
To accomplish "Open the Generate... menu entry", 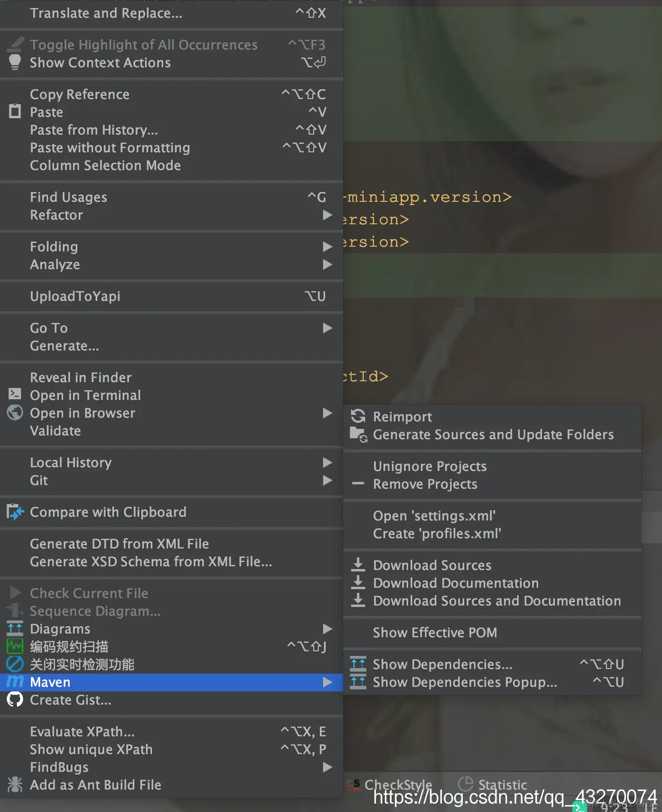I will click(172, 346).
